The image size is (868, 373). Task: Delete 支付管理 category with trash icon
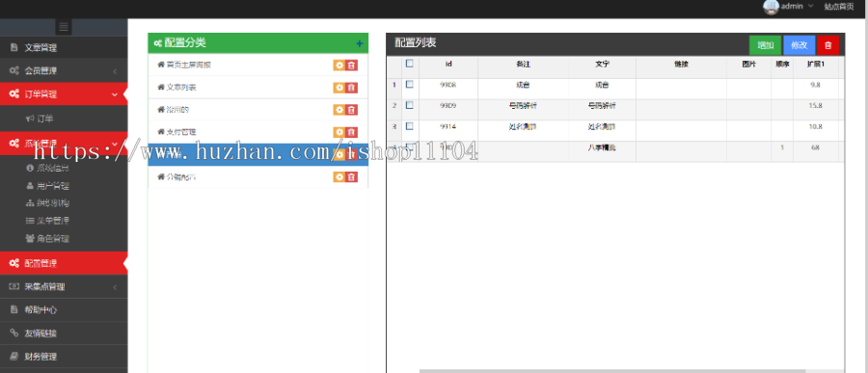click(351, 132)
